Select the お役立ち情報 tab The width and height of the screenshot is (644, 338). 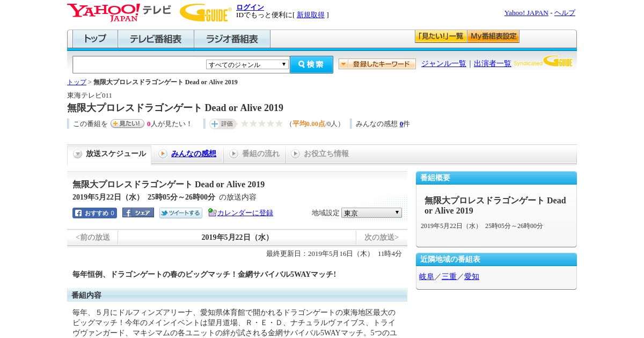pos(319,154)
